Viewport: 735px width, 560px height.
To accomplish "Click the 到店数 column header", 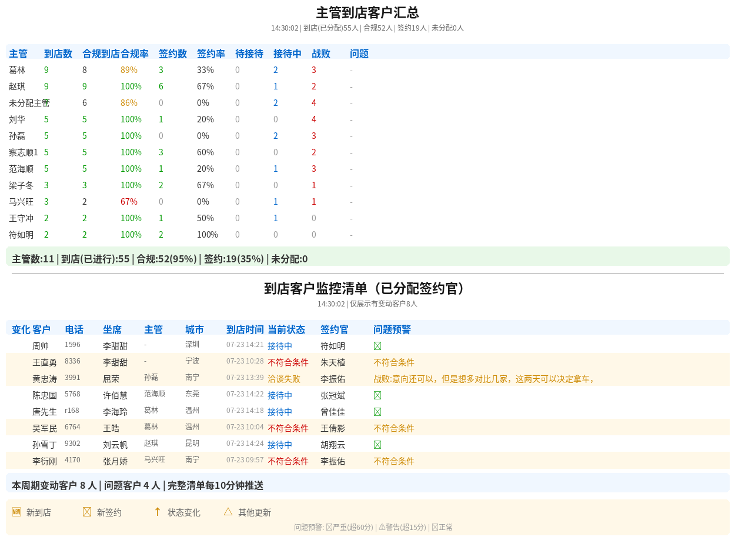I will point(58,54).
